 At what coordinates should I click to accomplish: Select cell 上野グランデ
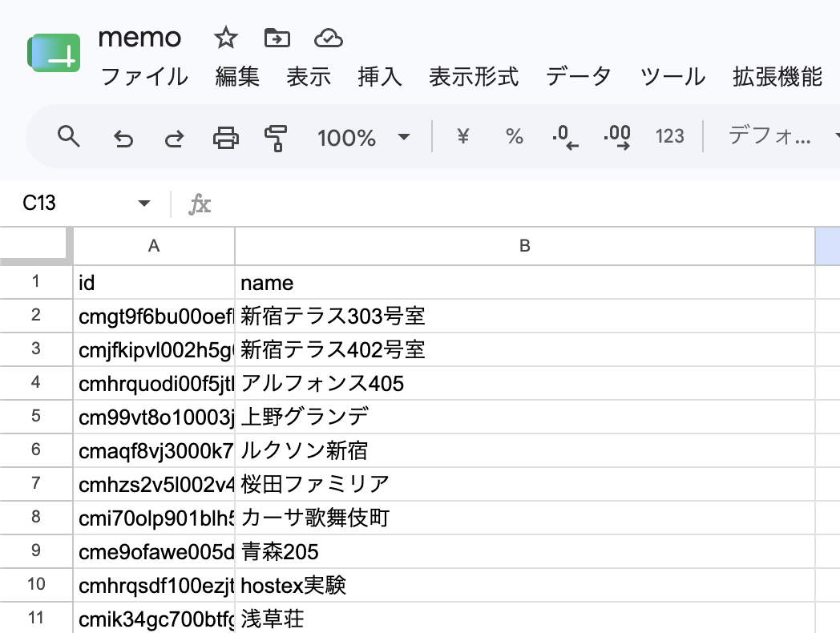524,417
